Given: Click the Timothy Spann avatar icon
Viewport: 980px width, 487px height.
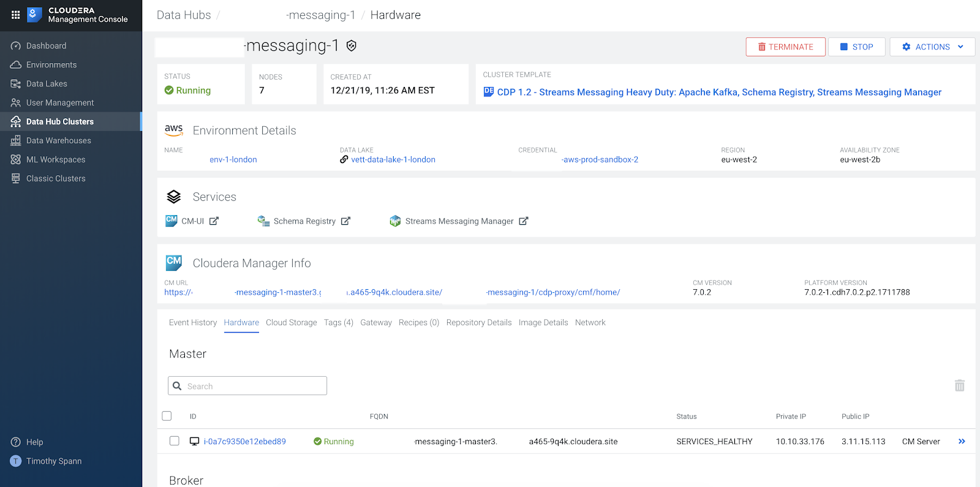Looking at the screenshot, I should coord(16,461).
